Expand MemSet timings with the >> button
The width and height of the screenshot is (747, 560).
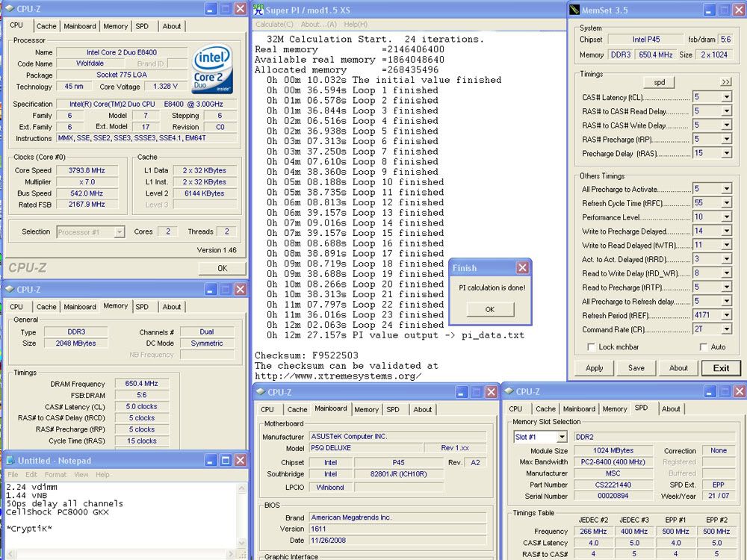(x=725, y=82)
